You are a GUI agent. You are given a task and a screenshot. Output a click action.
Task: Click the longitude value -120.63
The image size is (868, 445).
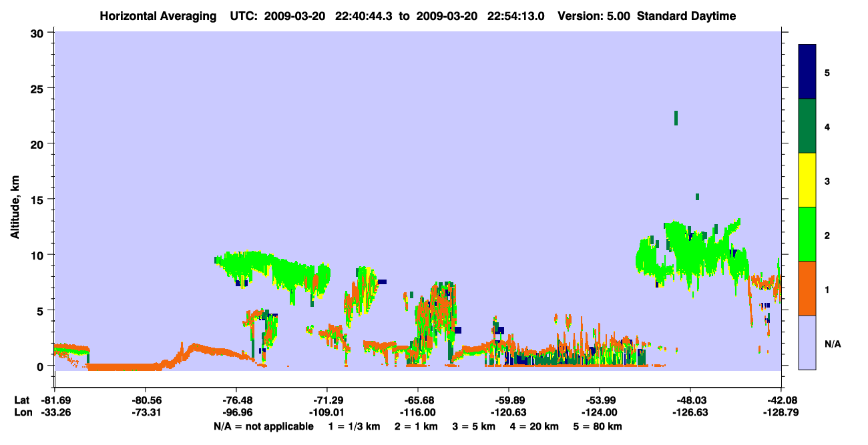pos(508,412)
